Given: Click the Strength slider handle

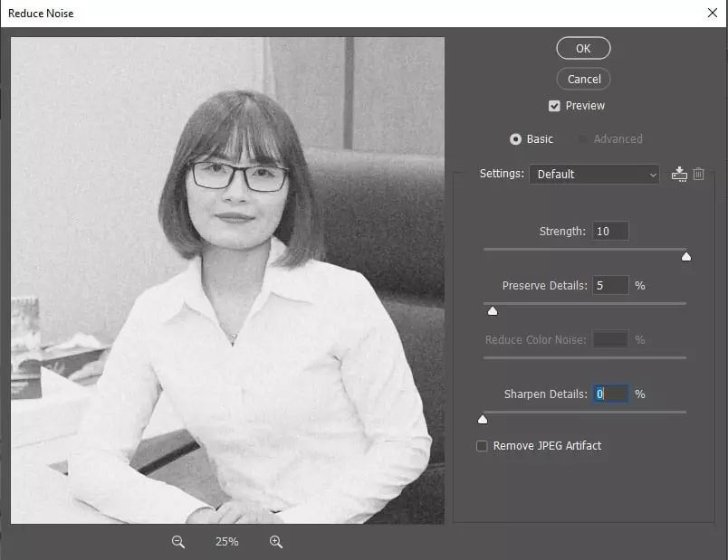Looking at the screenshot, I should [x=686, y=257].
